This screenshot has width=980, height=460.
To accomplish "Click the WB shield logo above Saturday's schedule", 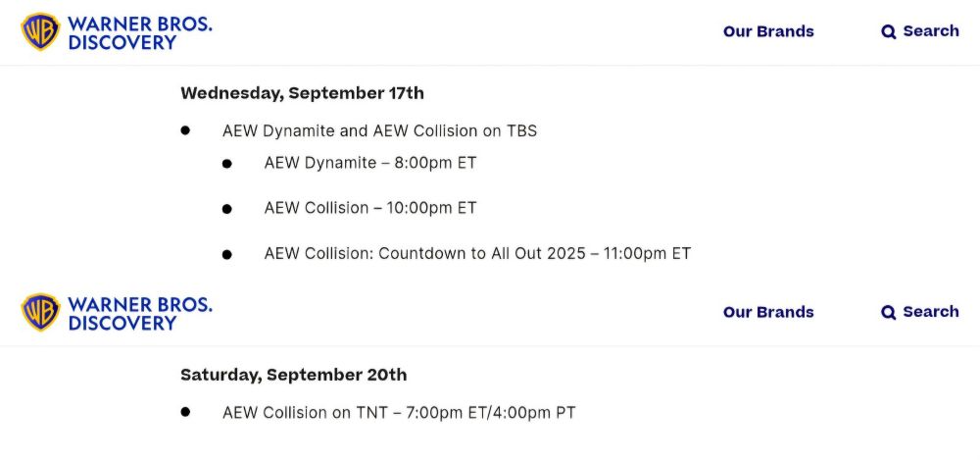I will [40, 312].
